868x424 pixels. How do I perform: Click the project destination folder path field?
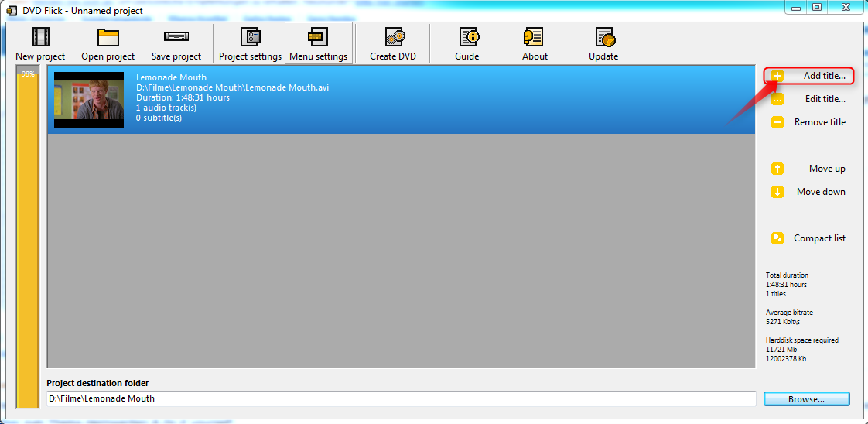pyautogui.click(x=401, y=399)
